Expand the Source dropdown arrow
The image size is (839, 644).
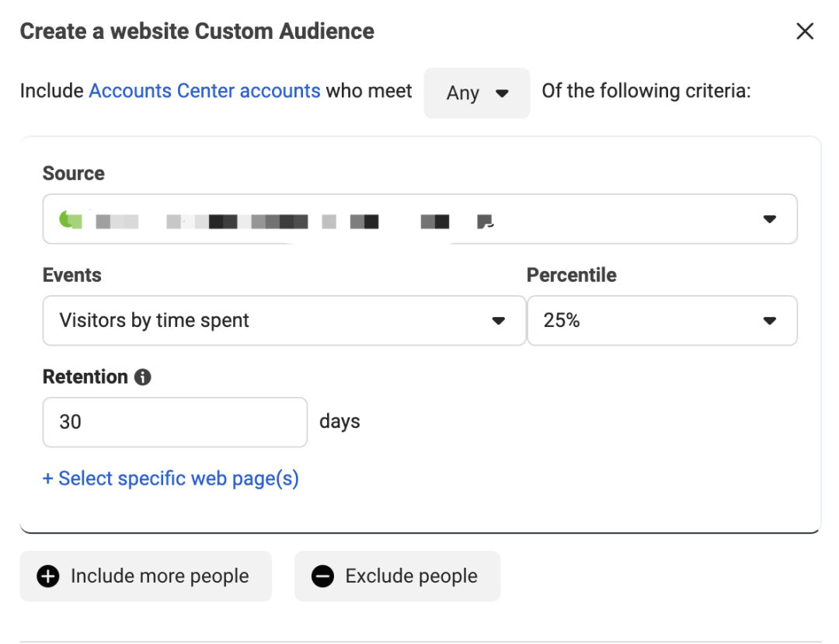[x=769, y=220]
